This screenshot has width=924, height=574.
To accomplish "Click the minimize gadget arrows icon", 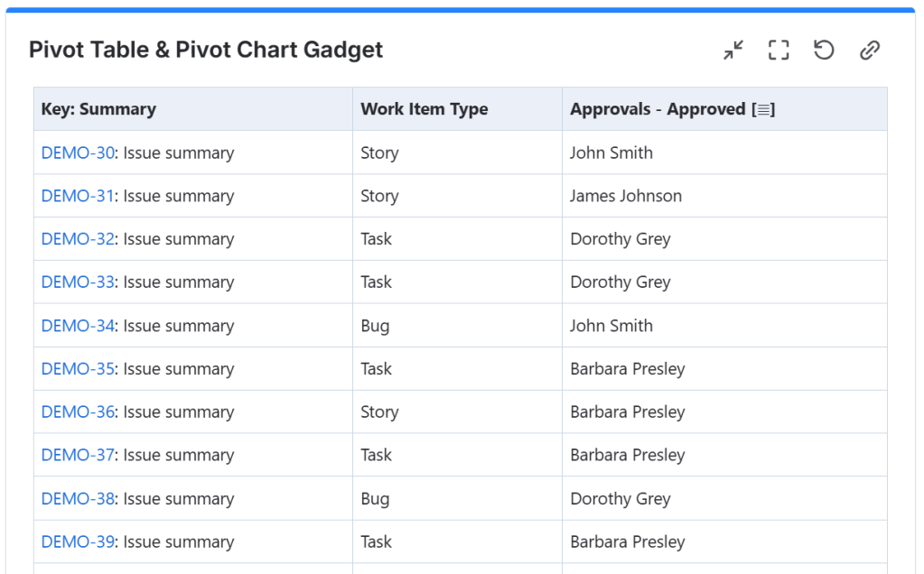I will 733,51.
